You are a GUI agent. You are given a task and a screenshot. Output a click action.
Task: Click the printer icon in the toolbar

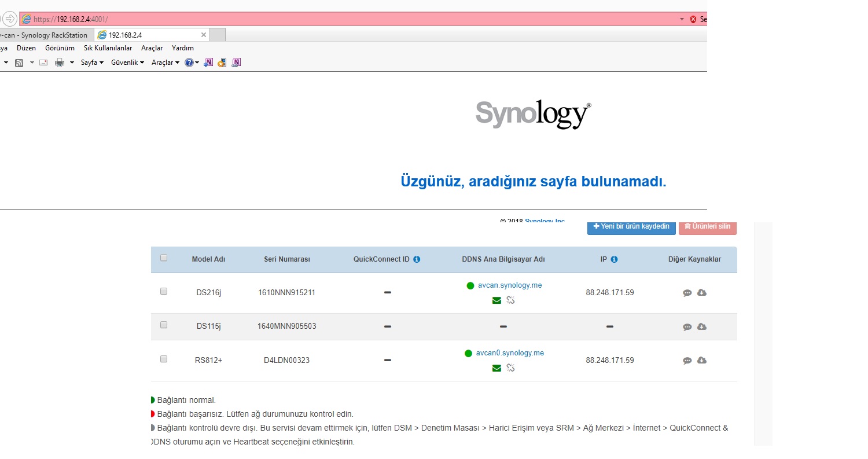pos(59,63)
